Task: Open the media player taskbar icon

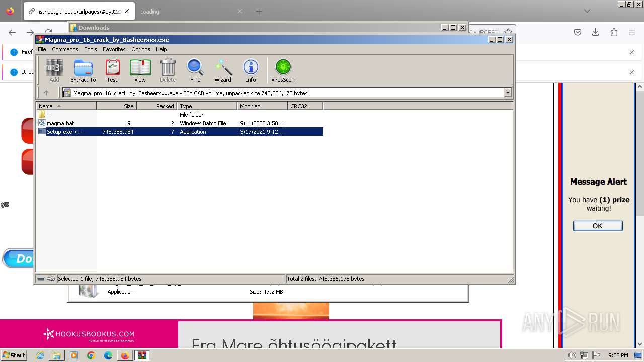Action: 74,355
